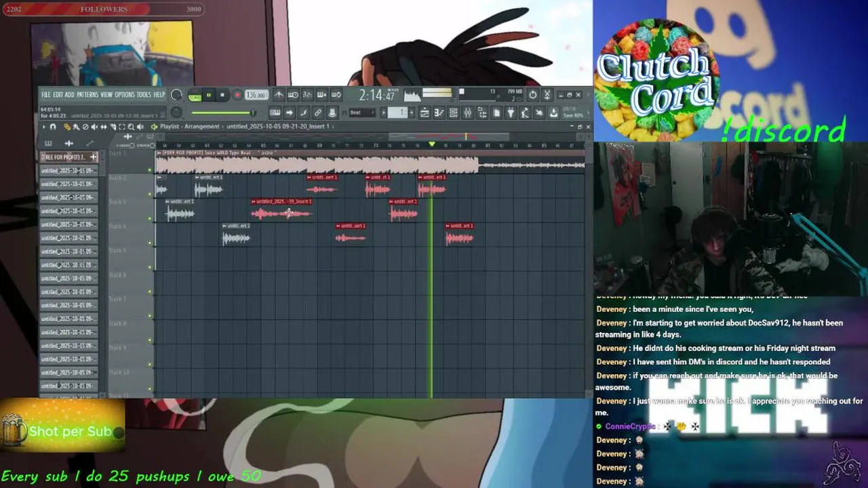Toggle the overdub recording icon
This screenshot has width=868, height=488.
click(322, 95)
